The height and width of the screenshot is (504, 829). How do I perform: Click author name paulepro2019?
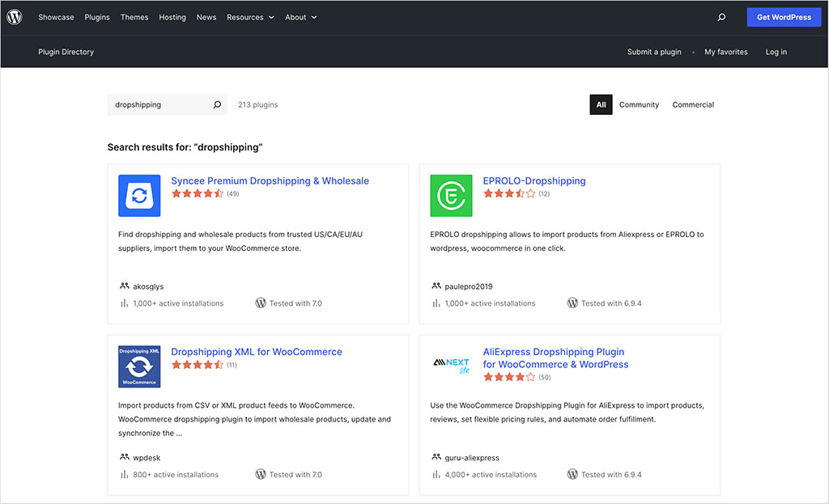point(469,286)
